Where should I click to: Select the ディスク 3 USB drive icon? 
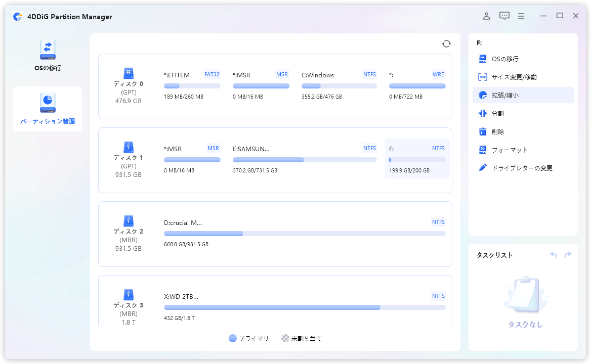tap(129, 294)
